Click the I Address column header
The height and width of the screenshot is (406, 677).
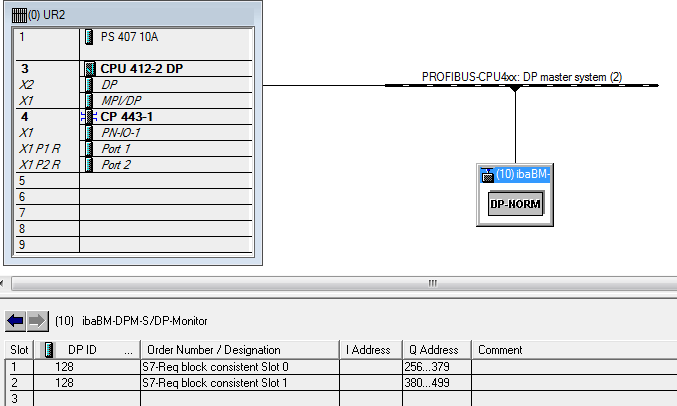pos(371,350)
